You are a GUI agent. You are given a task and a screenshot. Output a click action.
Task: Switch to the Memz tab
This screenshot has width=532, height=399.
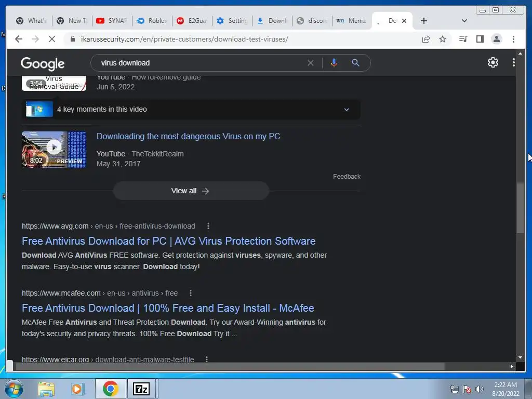pyautogui.click(x=352, y=21)
